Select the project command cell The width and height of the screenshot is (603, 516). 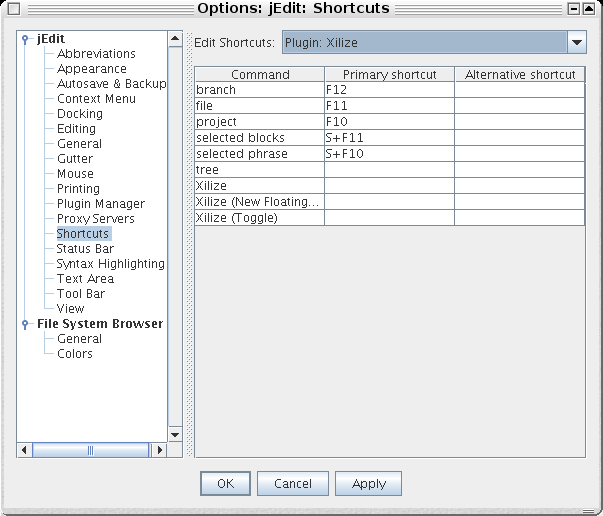click(x=260, y=122)
